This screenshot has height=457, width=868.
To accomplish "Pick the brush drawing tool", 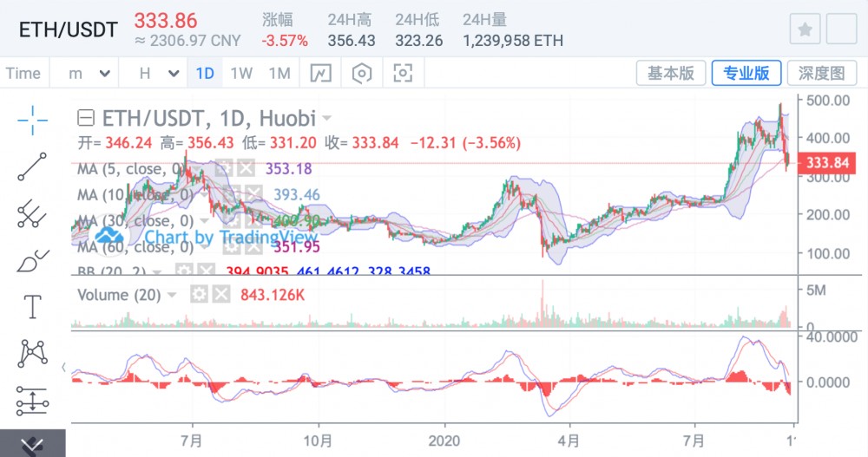I will 33,259.
